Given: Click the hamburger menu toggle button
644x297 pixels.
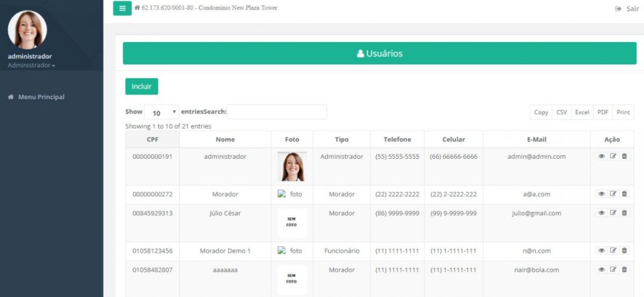Looking at the screenshot, I should 122,8.
